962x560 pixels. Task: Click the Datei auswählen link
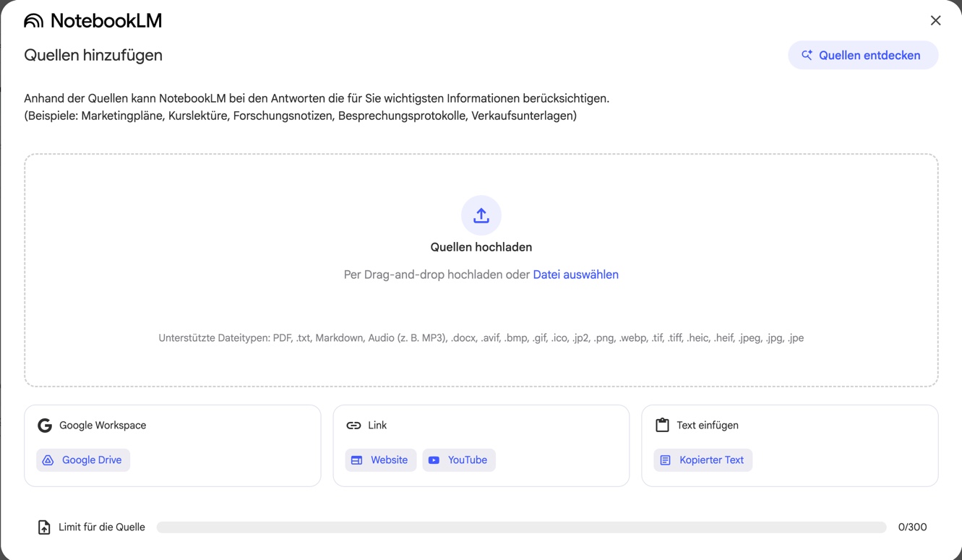[575, 275]
